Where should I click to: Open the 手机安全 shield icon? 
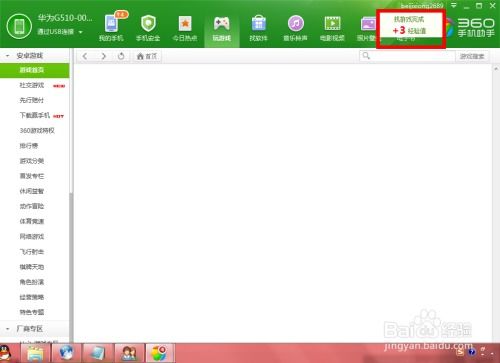[x=148, y=23]
